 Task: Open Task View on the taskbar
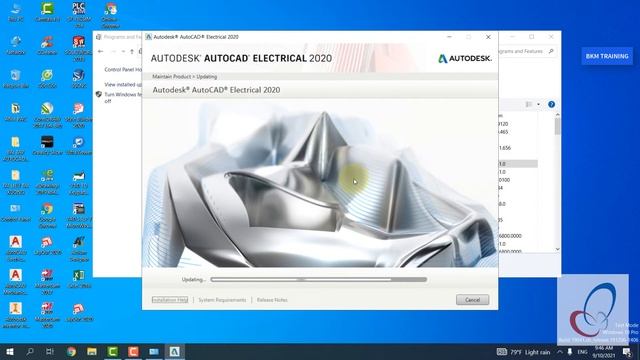click(50, 352)
